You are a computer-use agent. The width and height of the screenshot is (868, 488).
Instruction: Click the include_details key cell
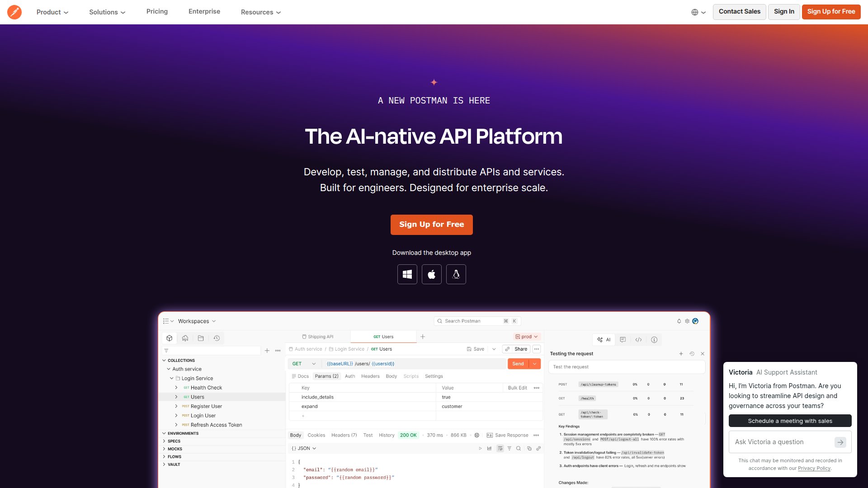point(363,397)
